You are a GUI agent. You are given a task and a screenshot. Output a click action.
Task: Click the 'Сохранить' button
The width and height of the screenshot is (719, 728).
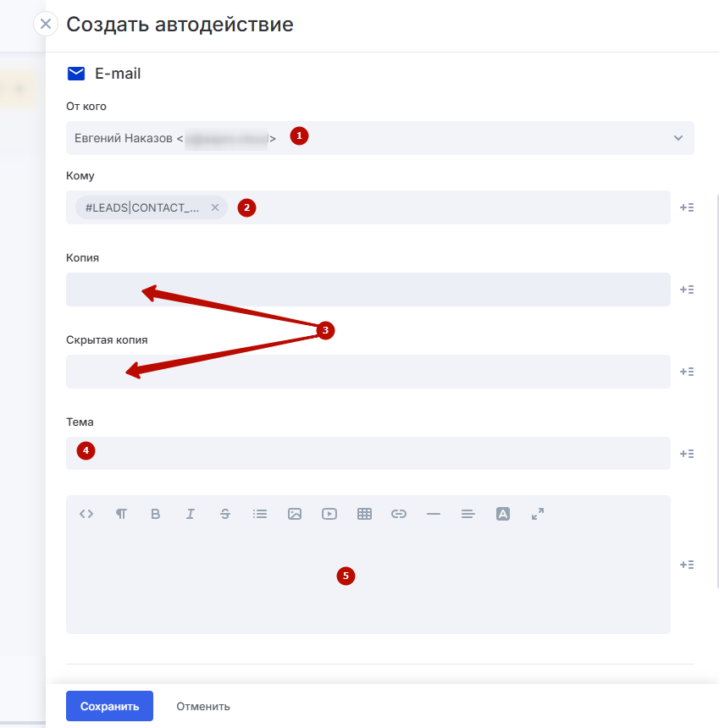[109, 706]
